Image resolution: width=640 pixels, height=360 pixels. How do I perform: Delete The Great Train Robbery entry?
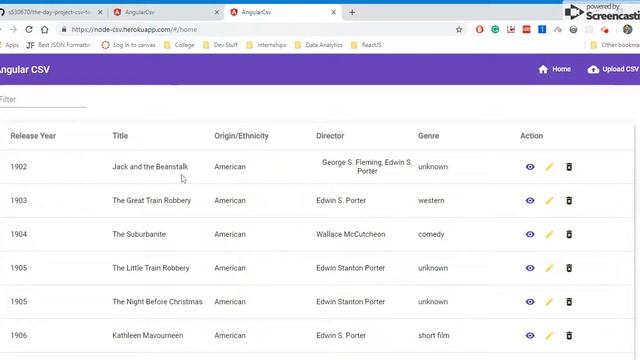click(x=569, y=200)
